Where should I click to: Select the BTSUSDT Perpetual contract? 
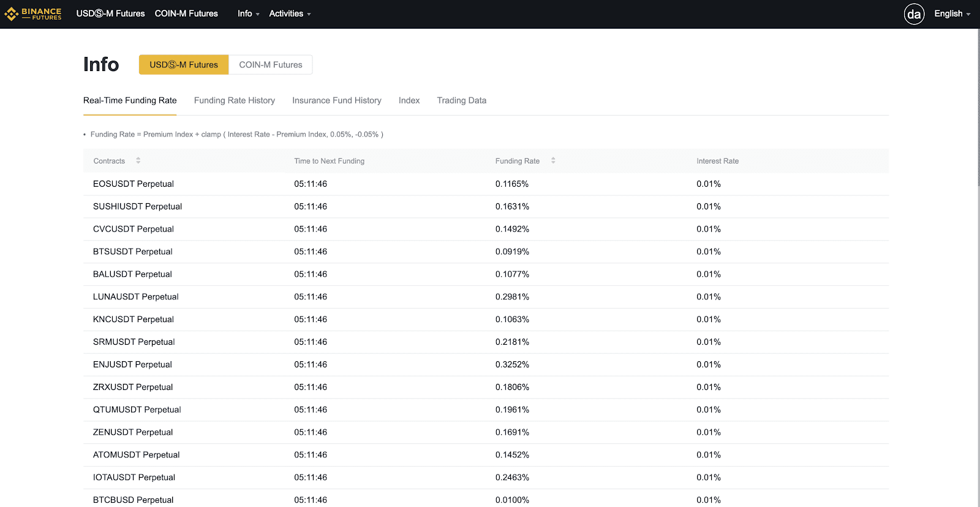tap(133, 252)
